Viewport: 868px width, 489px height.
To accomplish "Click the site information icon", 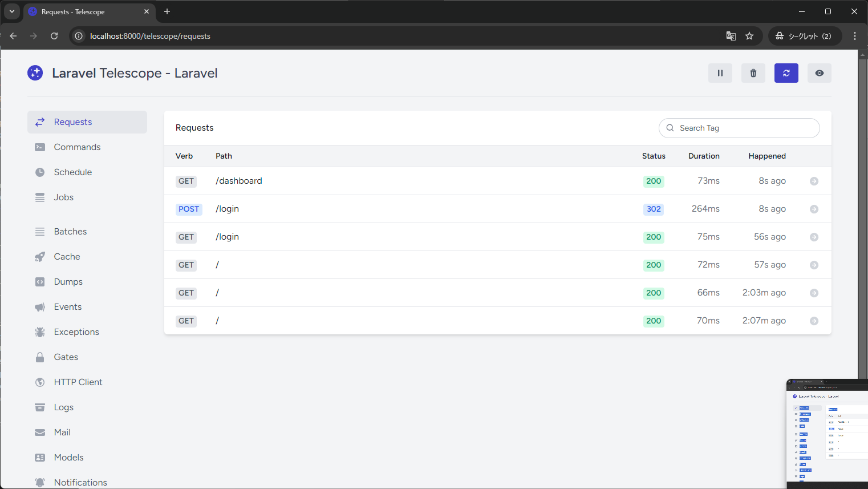I will coord(79,36).
